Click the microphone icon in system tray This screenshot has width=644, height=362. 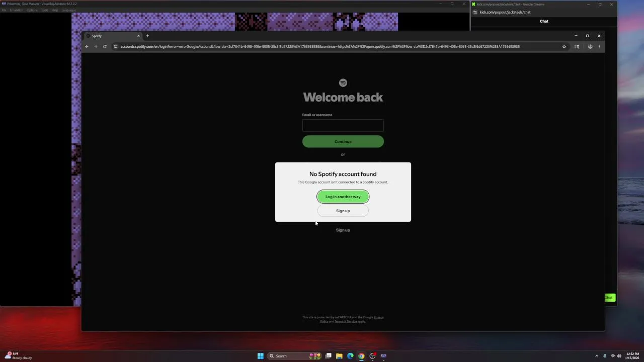click(x=605, y=356)
